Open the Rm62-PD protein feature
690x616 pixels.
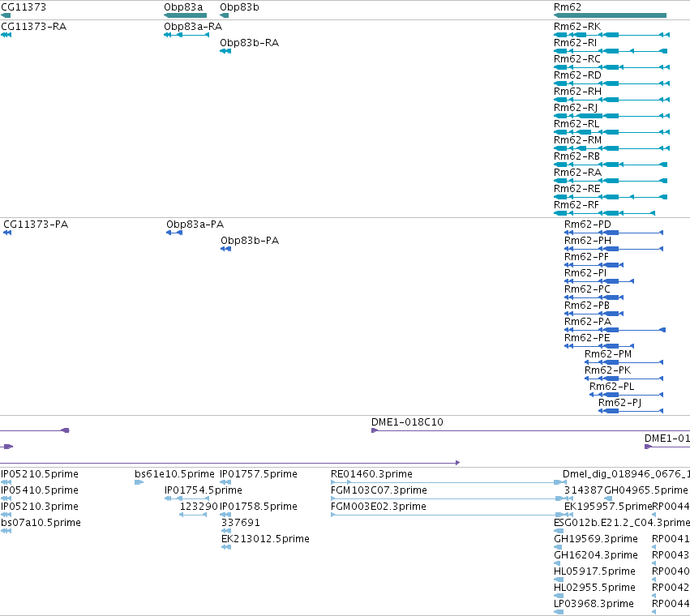[588, 225]
